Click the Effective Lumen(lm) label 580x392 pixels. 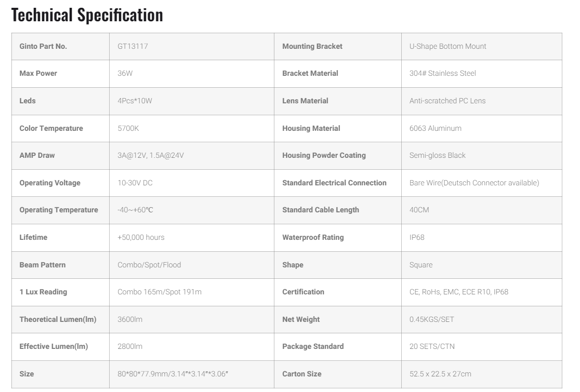point(54,346)
